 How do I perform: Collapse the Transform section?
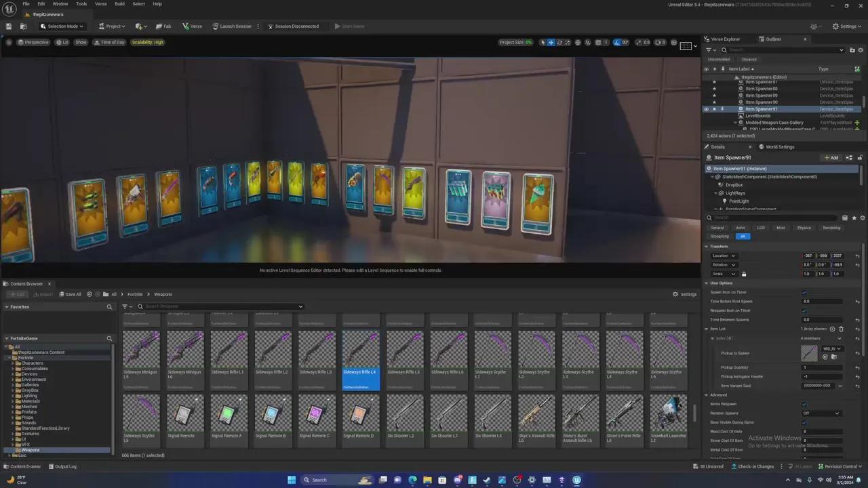tap(707, 246)
